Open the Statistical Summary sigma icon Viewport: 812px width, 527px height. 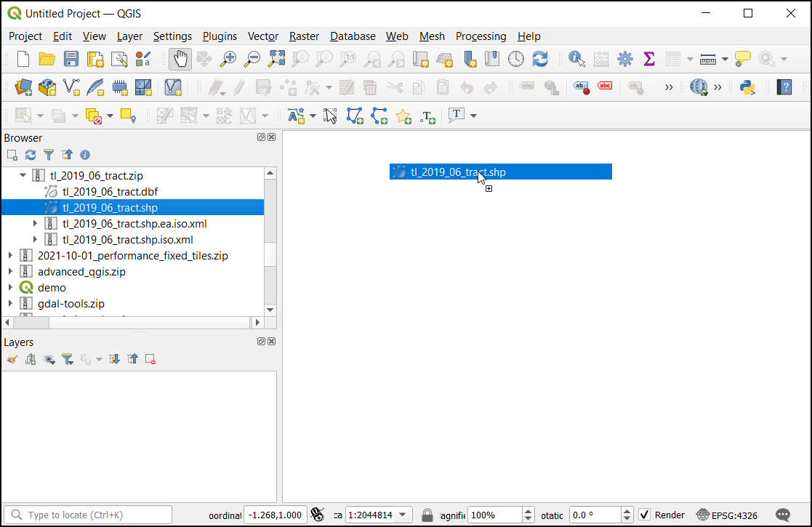[x=649, y=59]
